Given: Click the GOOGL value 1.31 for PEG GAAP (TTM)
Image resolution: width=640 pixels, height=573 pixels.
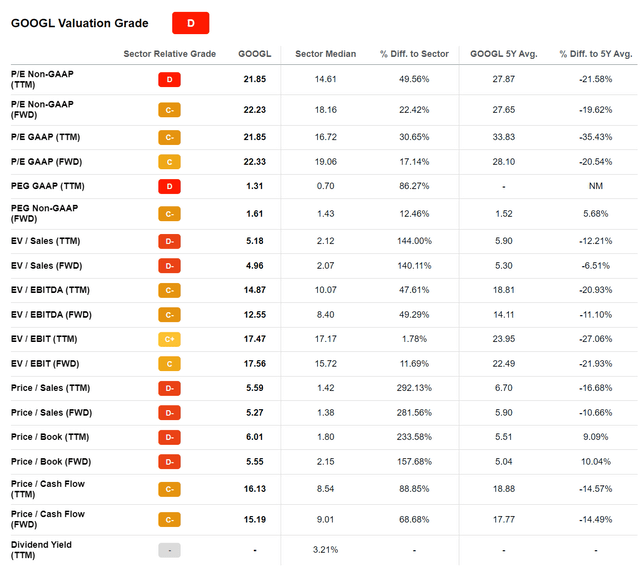Looking at the screenshot, I should [255, 186].
